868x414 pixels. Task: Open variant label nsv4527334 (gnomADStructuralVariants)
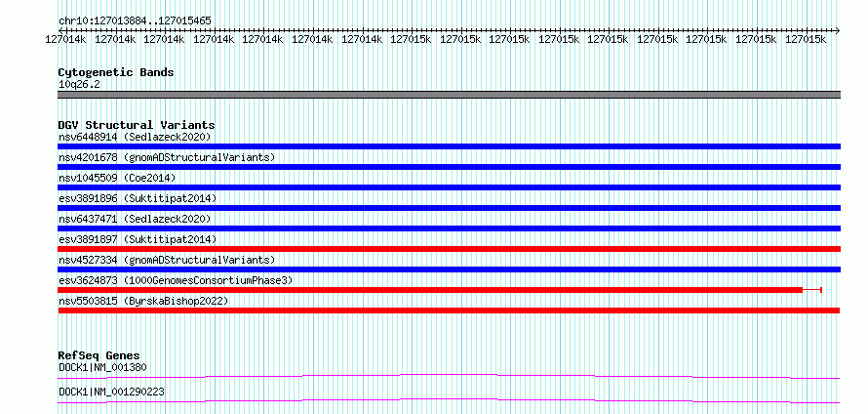(167, 260)
